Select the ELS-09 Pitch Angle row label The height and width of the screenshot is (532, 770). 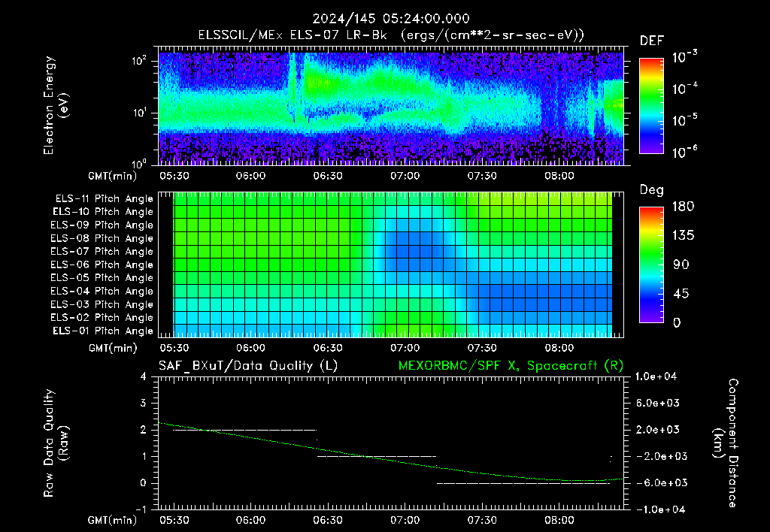102,225
